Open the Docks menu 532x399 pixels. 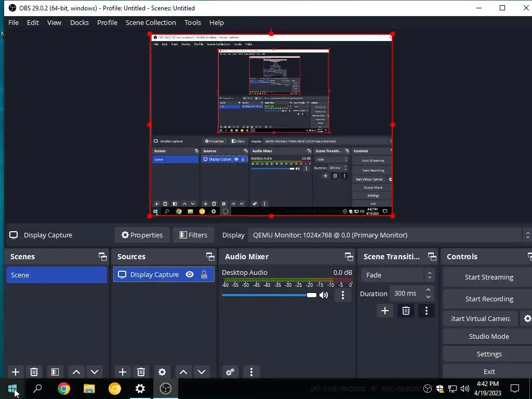click(x=79, y=22)
